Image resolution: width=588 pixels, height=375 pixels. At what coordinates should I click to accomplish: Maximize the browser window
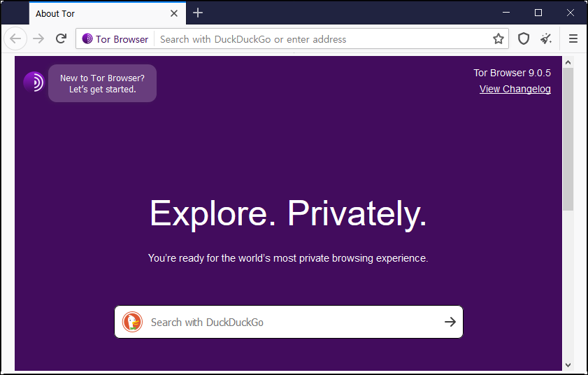[x=538, y=13]
